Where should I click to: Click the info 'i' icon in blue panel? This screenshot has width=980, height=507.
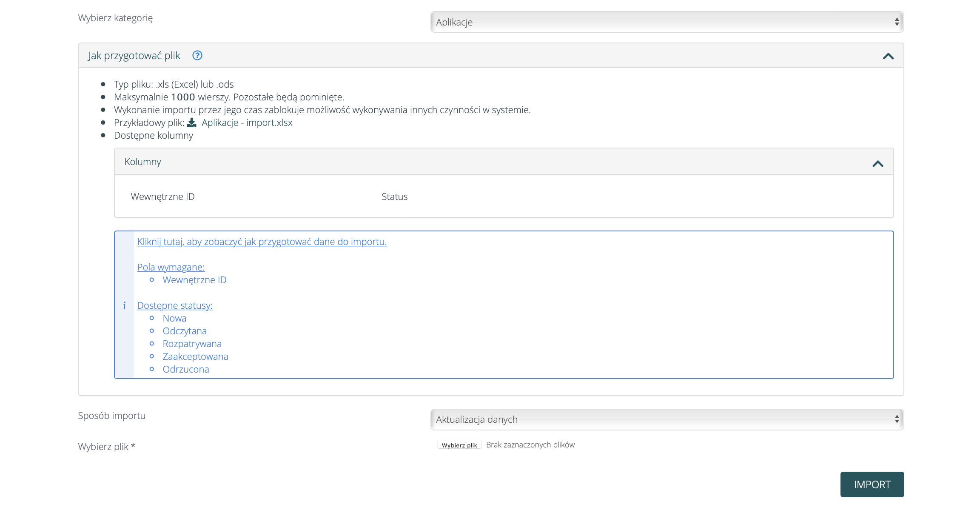(124, 305)
